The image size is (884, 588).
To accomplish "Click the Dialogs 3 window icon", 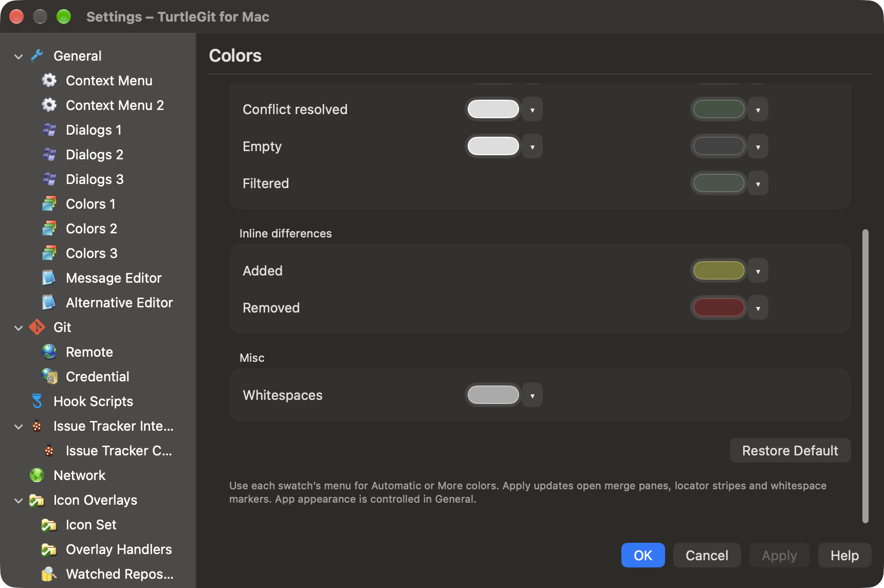I will pyautogui.click(x=49, y=179).
